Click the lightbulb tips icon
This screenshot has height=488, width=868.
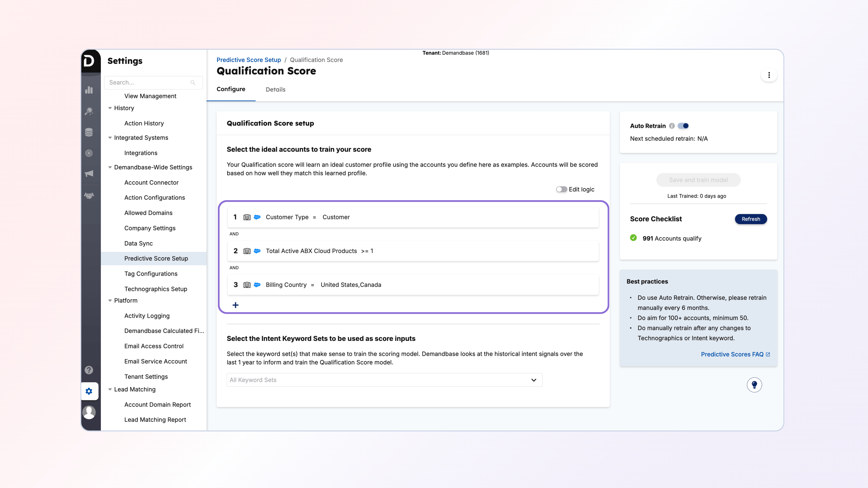click(754, 385)
